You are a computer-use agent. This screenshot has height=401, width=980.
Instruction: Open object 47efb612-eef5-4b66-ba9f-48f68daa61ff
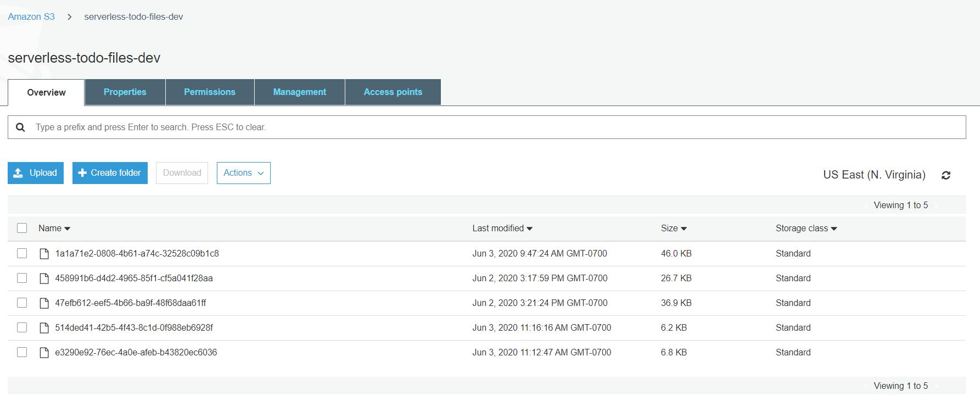(x=131, y=303)
